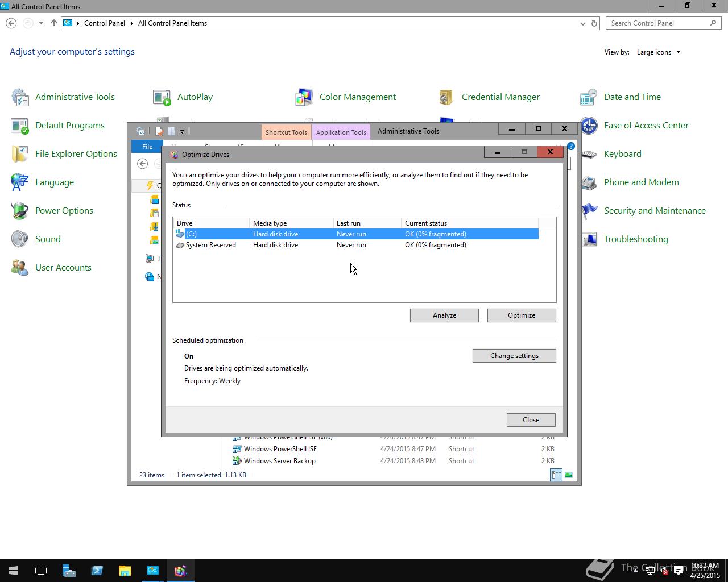Select the Application Tools ribbon tab
This screenshot has width=728, height=582.
pyautogui.click(x=341, y=132)
